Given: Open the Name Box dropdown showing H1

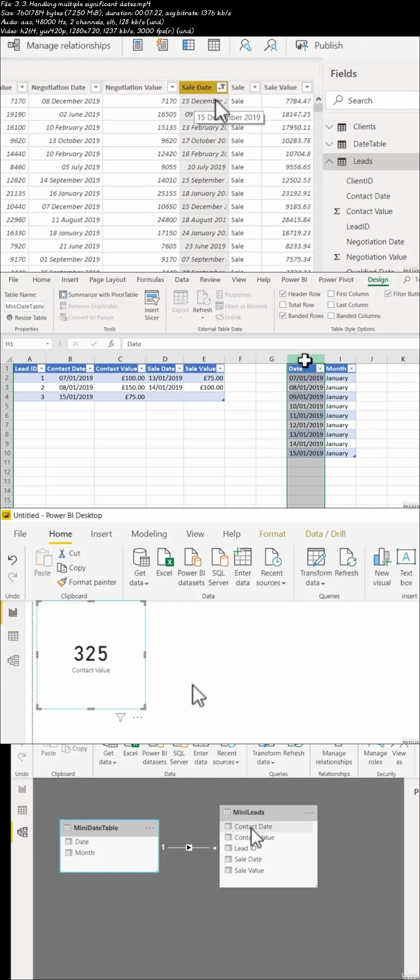Looking at the screenshot, I should [48, 344].
